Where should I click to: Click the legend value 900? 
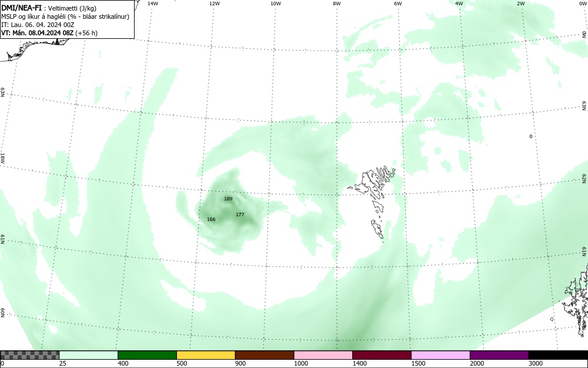[x=240, y=363]
